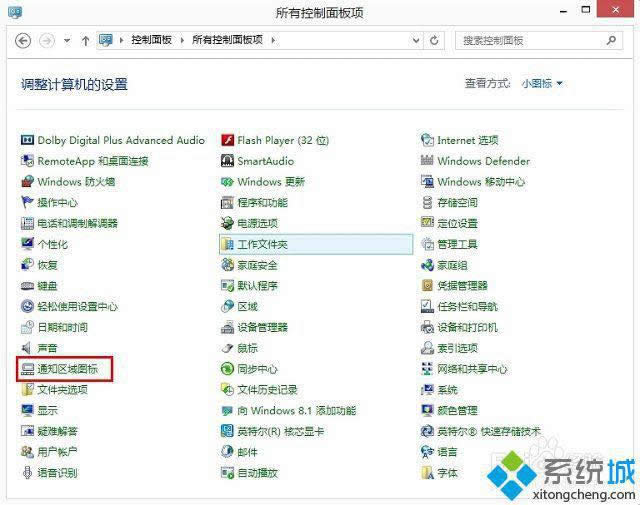
Task: Navigate to 控制面板 breadcrumb
Action: pos(151,40)
